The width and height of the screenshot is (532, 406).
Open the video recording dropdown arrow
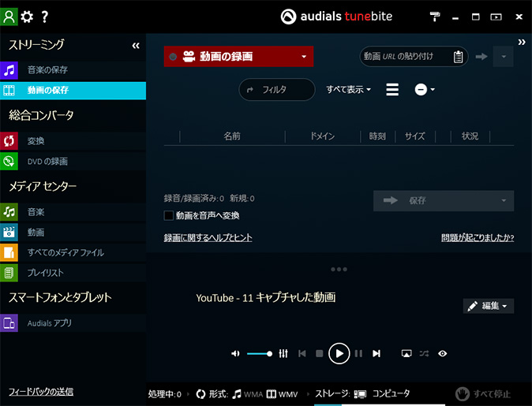click(x=304, y=57)
